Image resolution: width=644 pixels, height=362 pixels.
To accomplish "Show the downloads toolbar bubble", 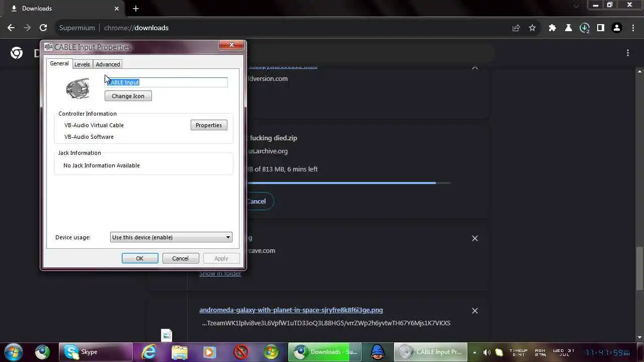I will [x=585, y=28].
